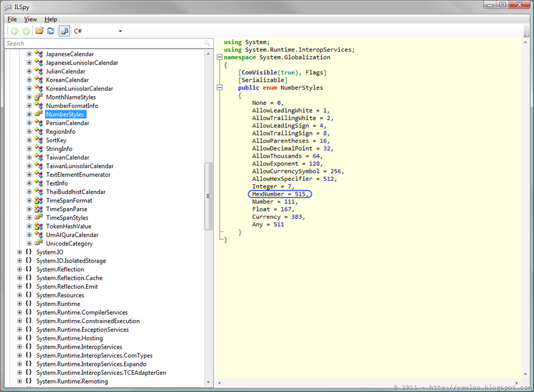This screenshot has width=534, height=392.
Task: Click the Forward navigation arrow
Action: click(x=26, y=31)
